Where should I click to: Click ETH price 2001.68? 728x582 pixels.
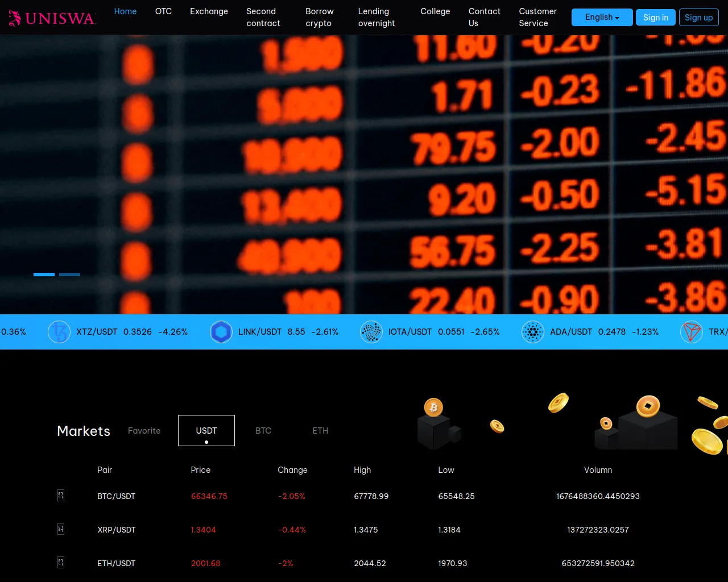[x=205, y=563]
